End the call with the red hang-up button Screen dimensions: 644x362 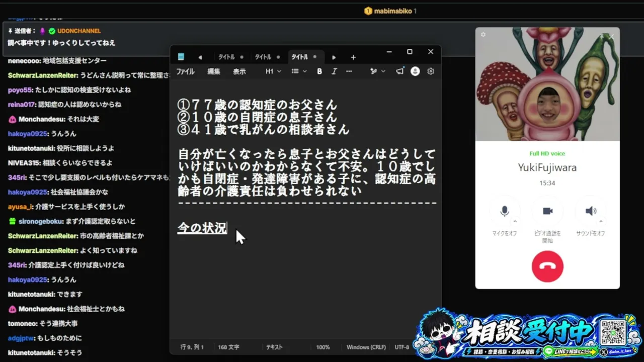pyautogui.click(x=547, y=266)
